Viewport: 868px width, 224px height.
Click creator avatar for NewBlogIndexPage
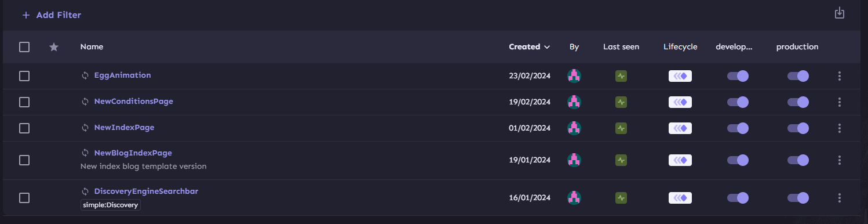[x=574, y=160]
